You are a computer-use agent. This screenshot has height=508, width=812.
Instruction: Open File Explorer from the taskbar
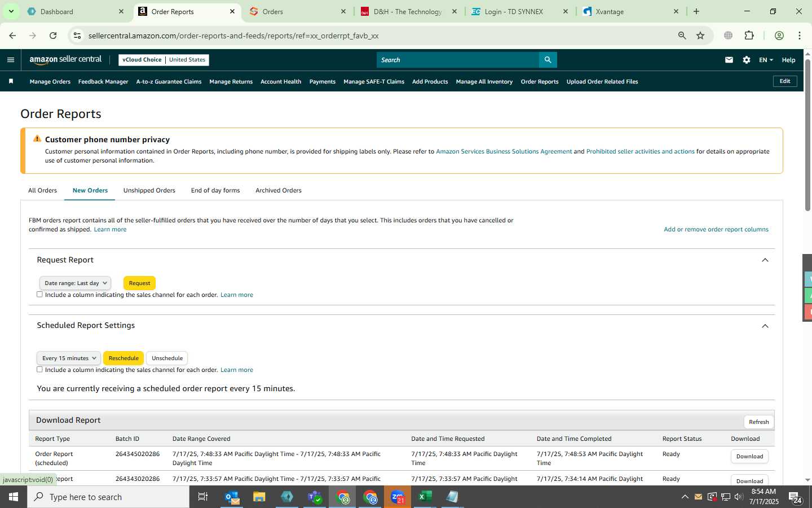259,497
